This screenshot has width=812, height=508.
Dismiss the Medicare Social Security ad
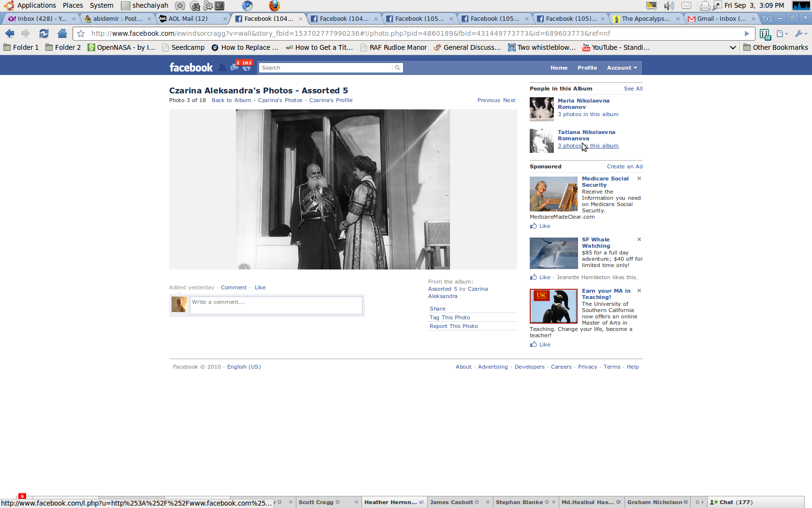point(639,179)
